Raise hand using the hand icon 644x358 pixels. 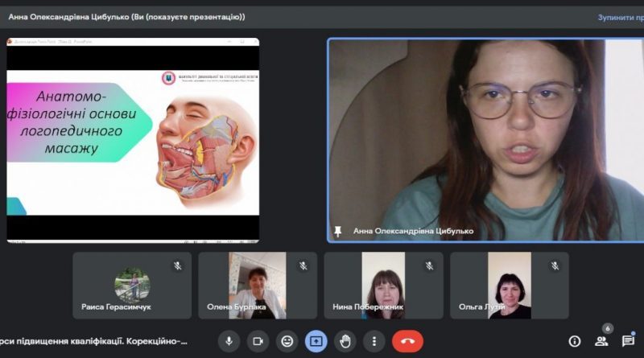(x=345, y=341)
